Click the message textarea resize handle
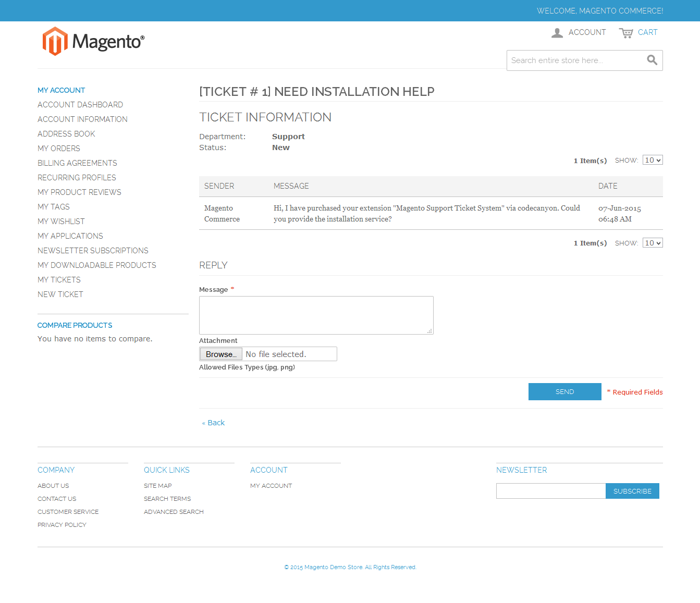 coord(430,331)
